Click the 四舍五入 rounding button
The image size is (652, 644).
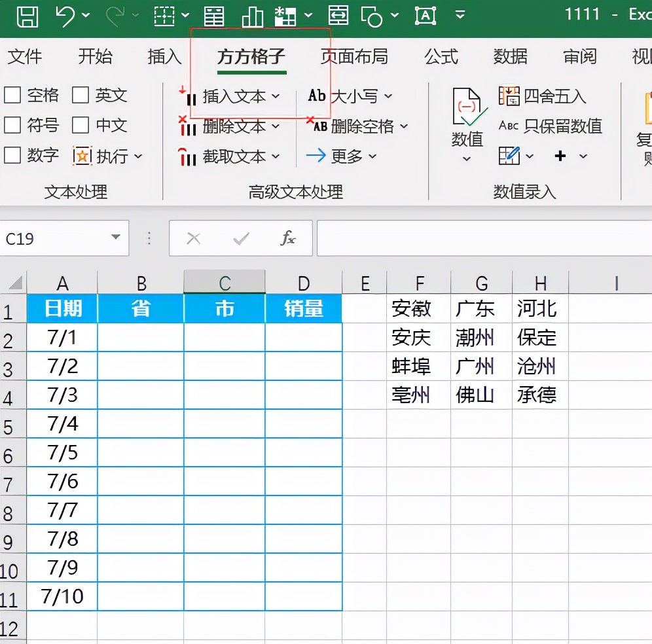[542, 96]
